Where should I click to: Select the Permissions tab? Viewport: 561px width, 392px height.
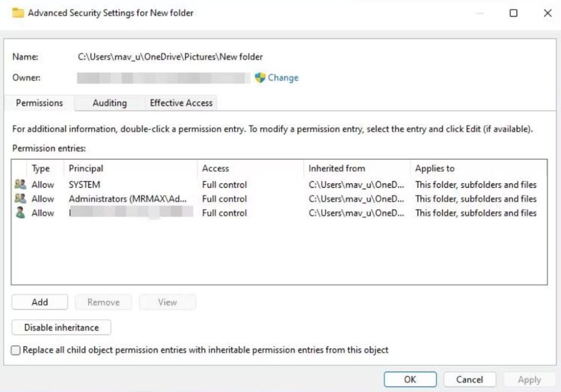[x=39, y=103]
